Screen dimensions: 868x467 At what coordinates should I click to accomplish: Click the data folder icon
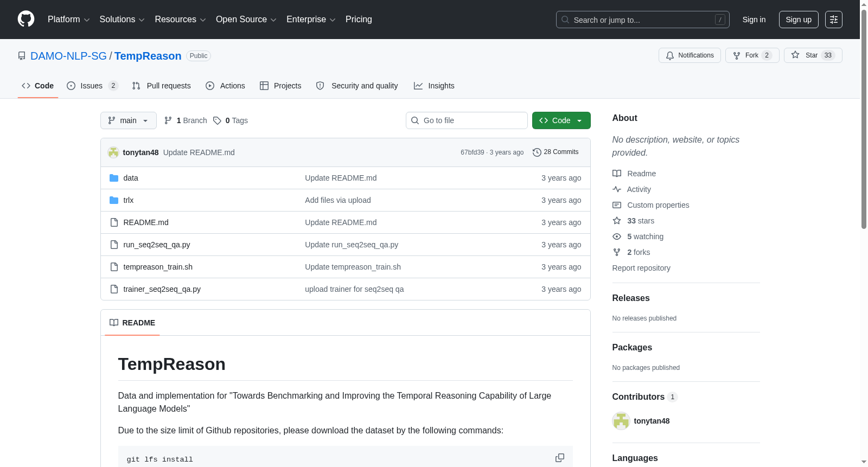point(114,178)
